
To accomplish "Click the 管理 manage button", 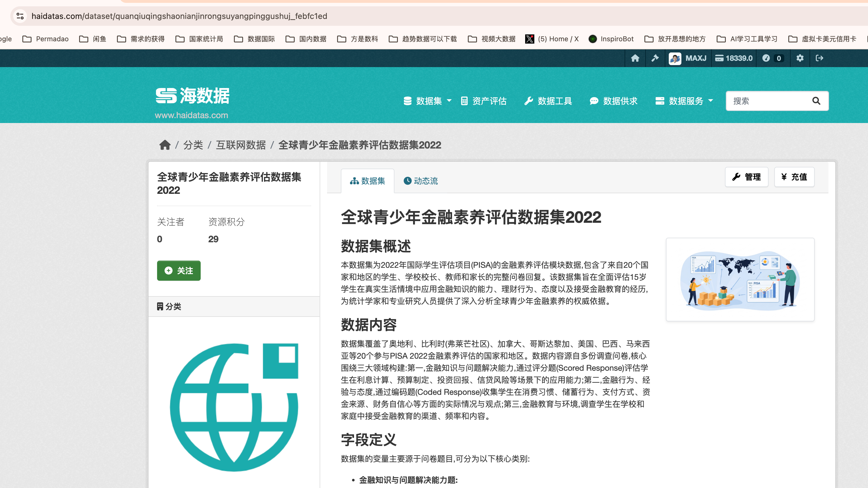I will point(746,177).
